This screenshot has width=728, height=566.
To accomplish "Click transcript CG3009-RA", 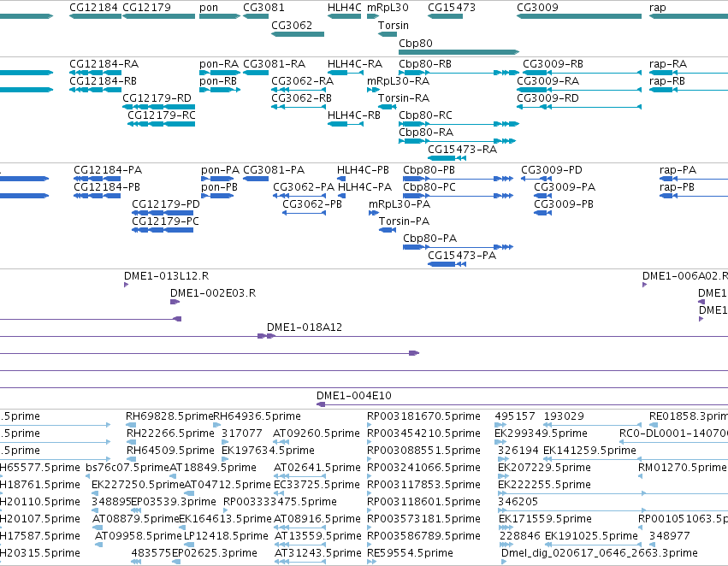I will (547, 80).
